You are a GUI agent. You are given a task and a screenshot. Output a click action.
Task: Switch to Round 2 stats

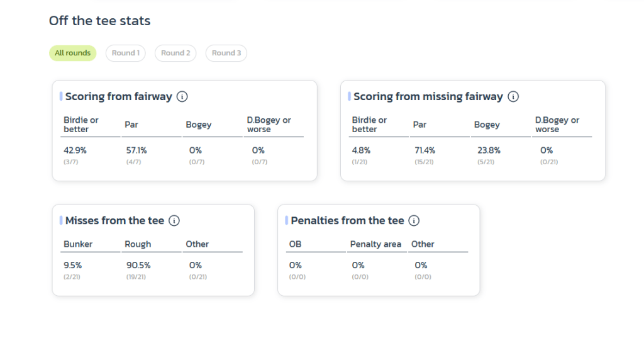[175, 53]
